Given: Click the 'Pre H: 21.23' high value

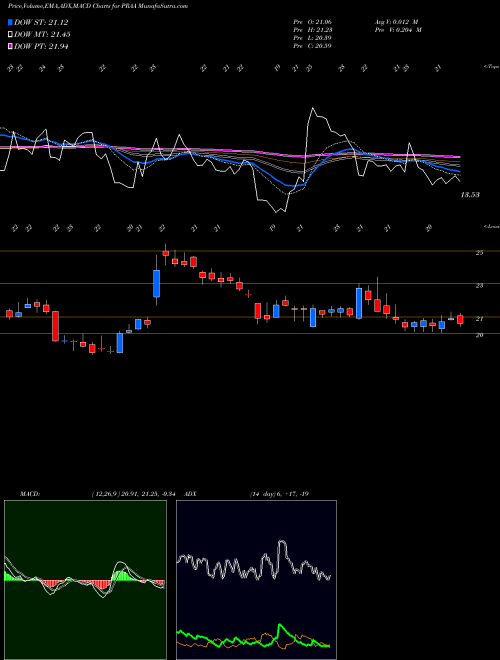Looking at the screenshot, I should point(312,30).
